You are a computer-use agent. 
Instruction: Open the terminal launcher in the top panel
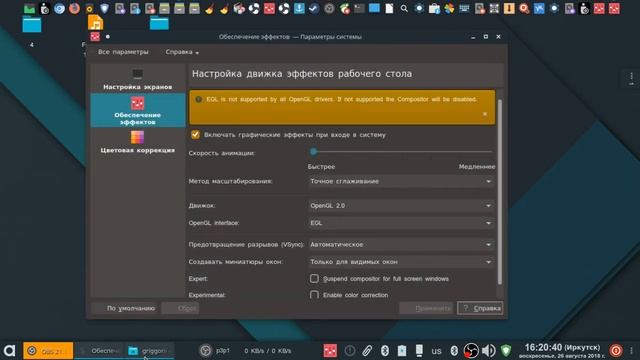[x=359, y=8]
